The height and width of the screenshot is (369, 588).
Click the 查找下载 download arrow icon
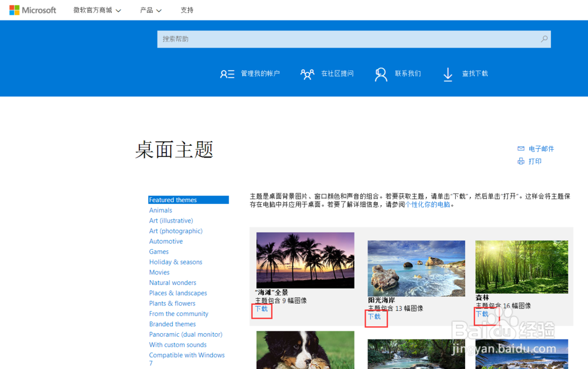[447, 74]
